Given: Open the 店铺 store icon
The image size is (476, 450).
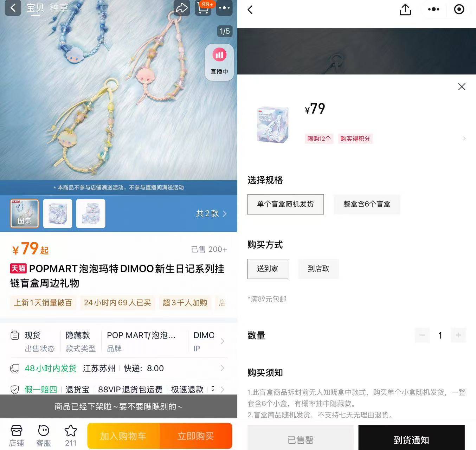Looking at the screenshot, I should point(16,435).
